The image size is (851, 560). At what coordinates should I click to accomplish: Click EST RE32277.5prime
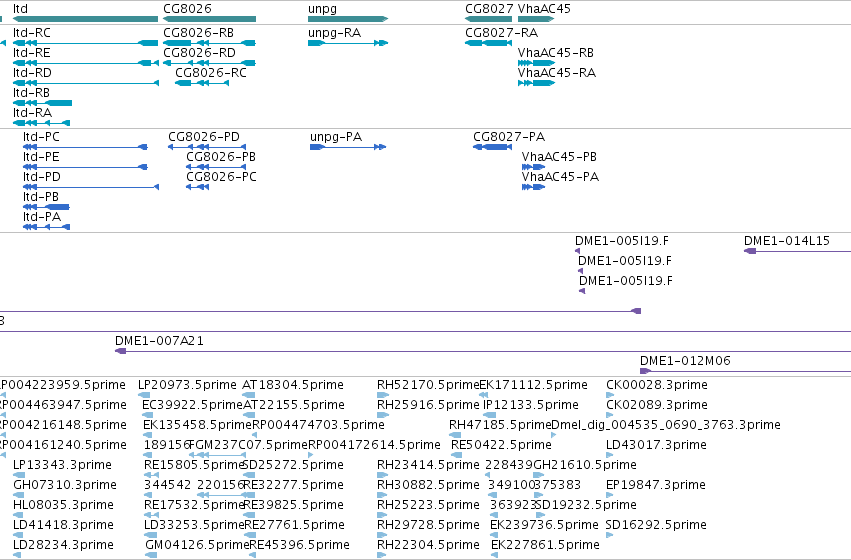[293, 485]
